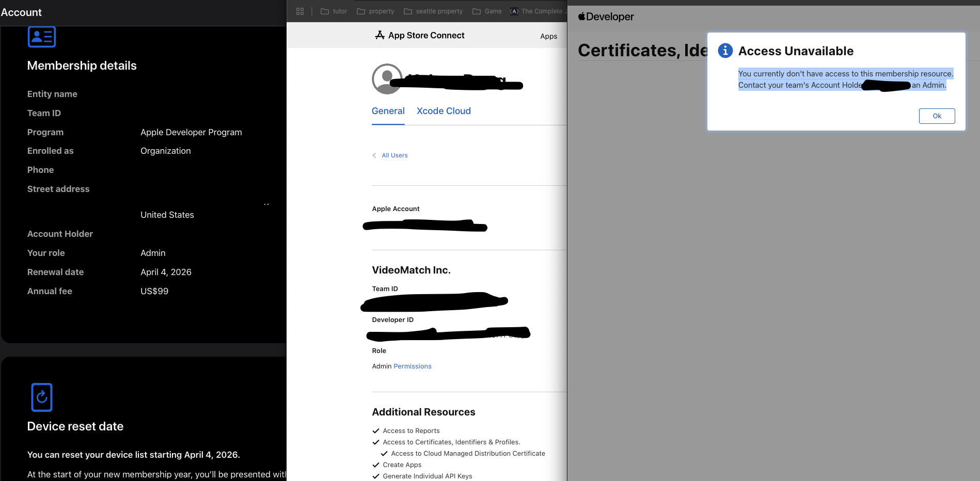Image resolution: width=980 pixels, height=481 pixels.
Task: Switch to the General tab
Action: pos(388,111)
